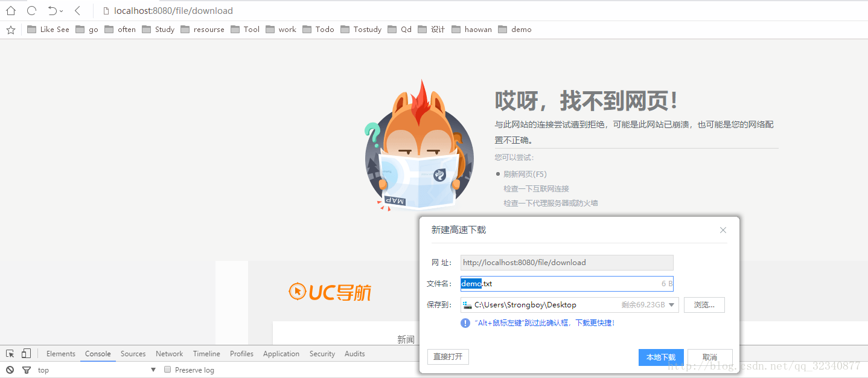Toggle the device toolbar in DevTools

25,353
